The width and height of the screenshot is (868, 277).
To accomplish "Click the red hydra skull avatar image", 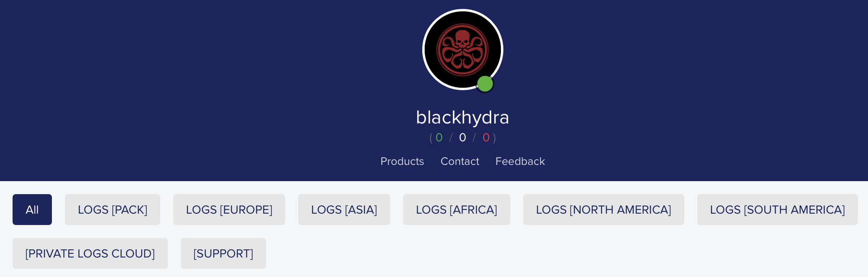I will tap(462, 50).
